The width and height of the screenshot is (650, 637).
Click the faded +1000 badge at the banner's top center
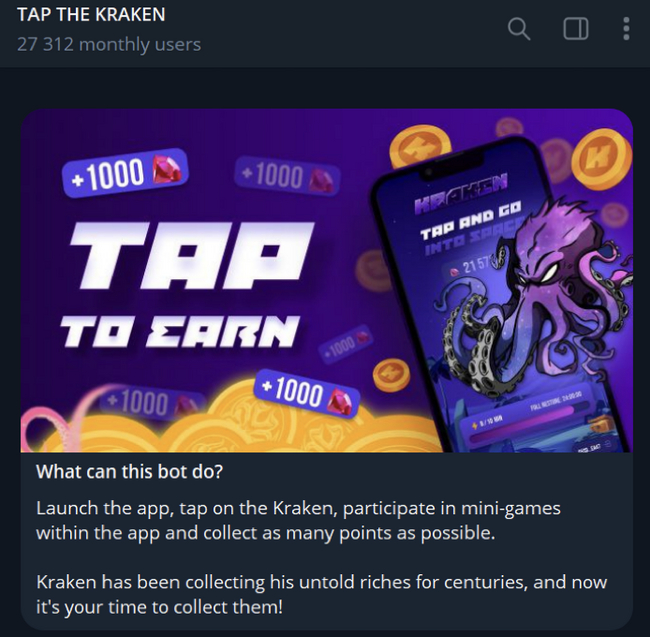click(x=287, y=177)
